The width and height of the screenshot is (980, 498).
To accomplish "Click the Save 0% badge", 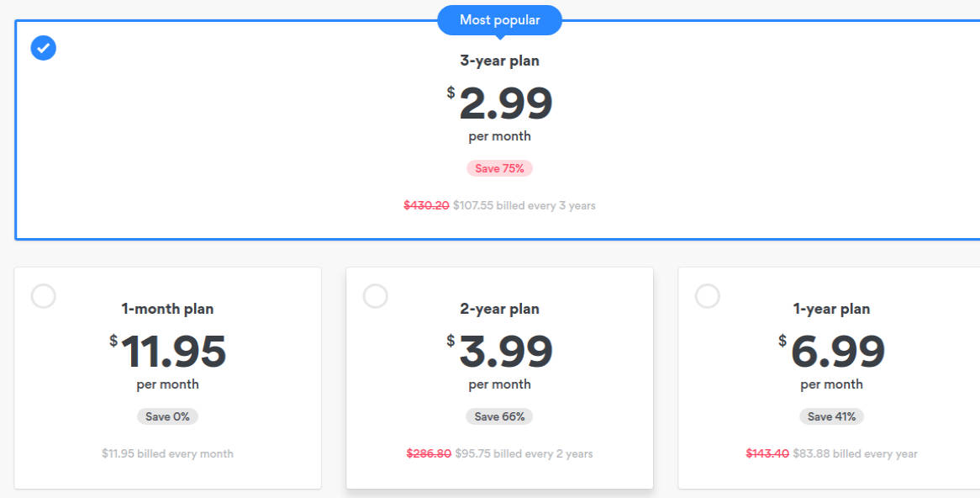I will tap(167, 416).
